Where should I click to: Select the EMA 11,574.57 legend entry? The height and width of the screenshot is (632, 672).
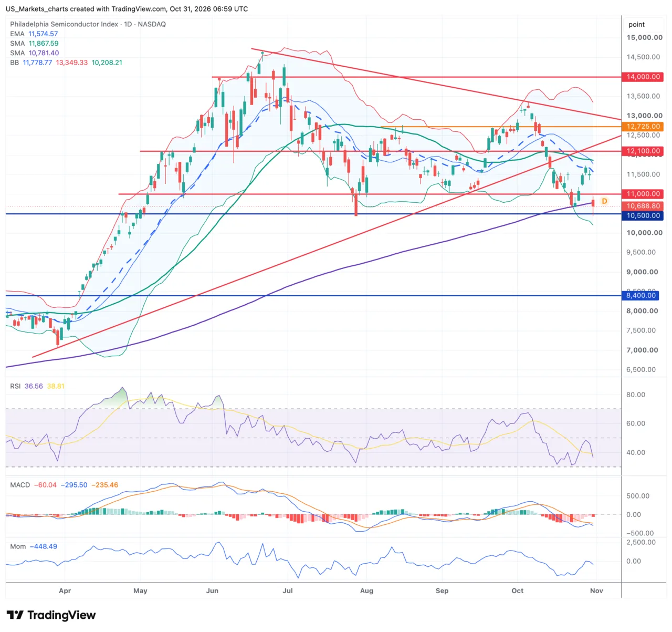tap(34, 34)
